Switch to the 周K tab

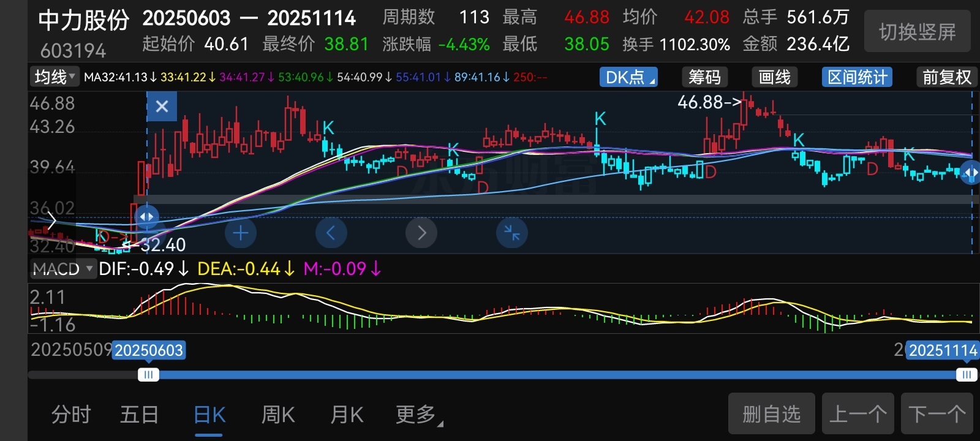278,415
